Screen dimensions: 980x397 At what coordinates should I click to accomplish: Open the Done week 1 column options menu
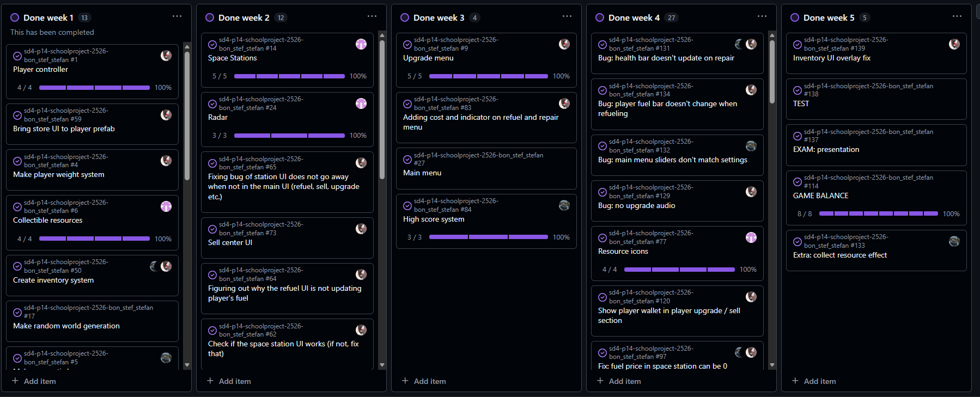[x=177, y=16]
